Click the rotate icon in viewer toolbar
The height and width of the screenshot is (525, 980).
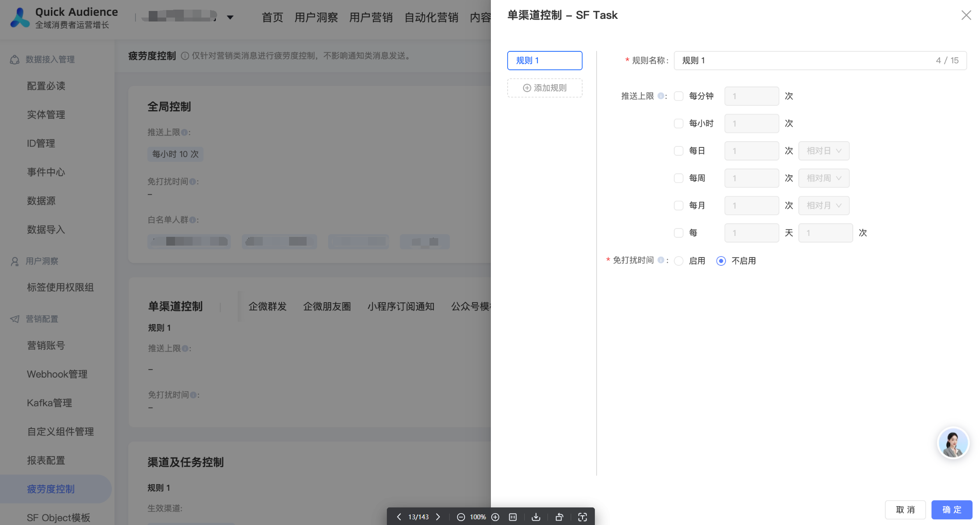point(559,517)
